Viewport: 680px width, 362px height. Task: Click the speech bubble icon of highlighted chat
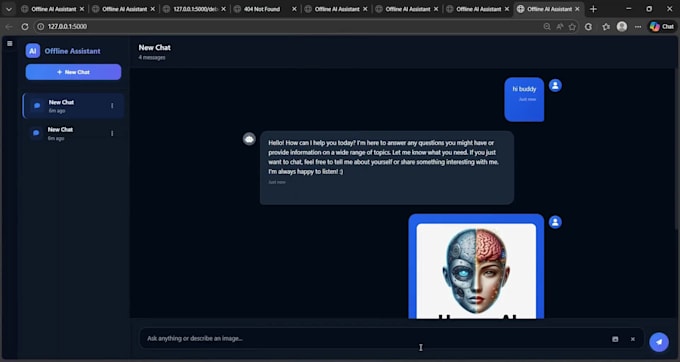pyautogui.click(x=37, y=106)
